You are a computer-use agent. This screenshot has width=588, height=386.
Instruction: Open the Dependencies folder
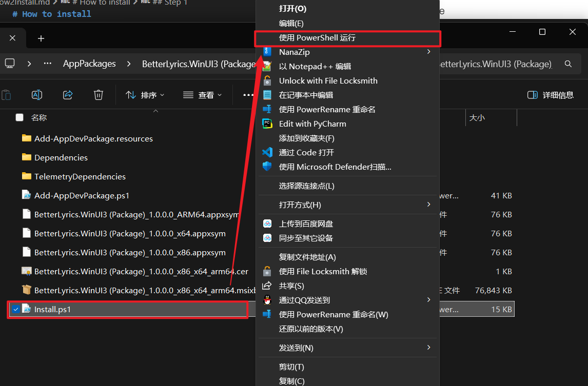click(x=61, y=157)
